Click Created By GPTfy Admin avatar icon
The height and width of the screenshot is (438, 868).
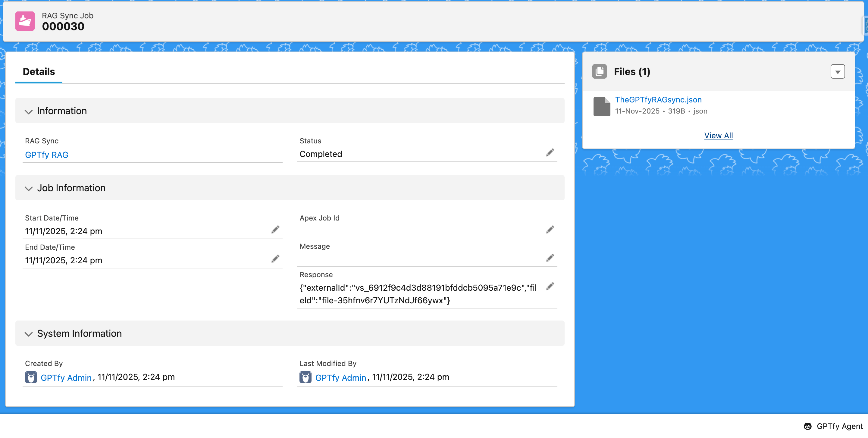click(x=31, y=377)
